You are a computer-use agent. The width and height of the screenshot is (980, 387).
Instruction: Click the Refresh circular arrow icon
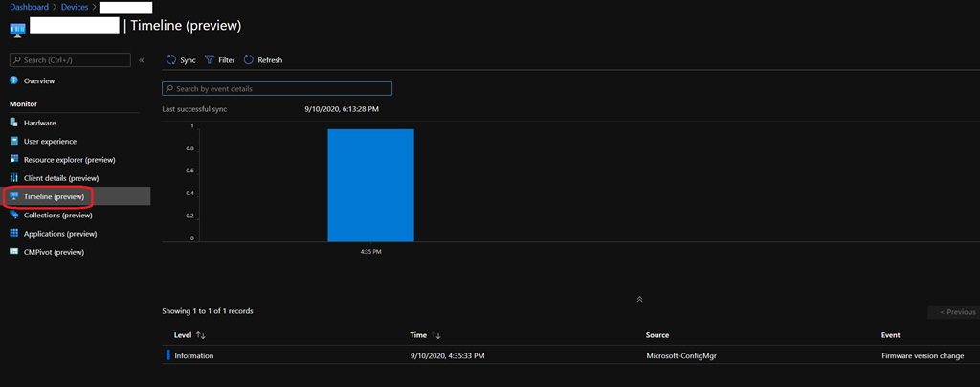(x=249, y=60)
